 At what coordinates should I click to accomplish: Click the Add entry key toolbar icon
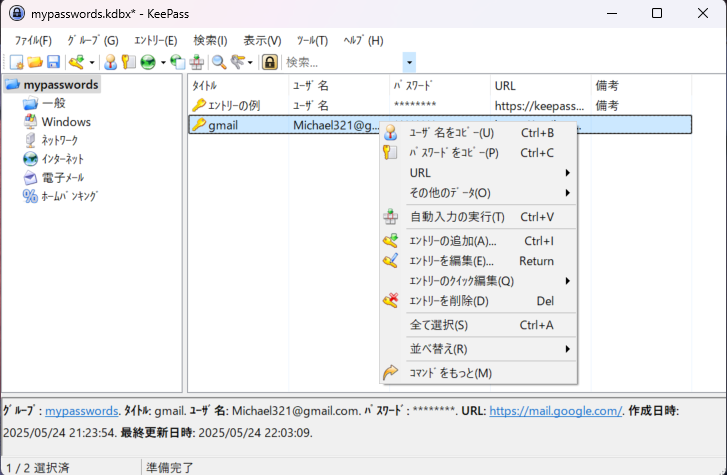tap(77, 62)
